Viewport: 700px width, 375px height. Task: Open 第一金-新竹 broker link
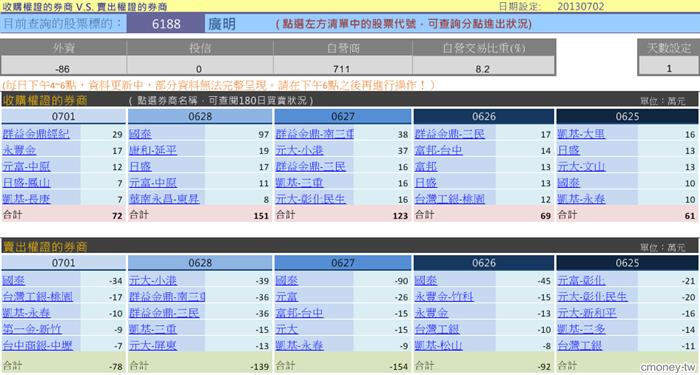32,329
